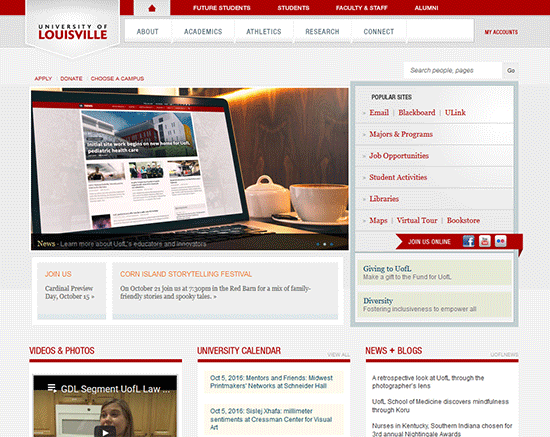
Task: Go to the home icon in top bar
Action: 152,8
